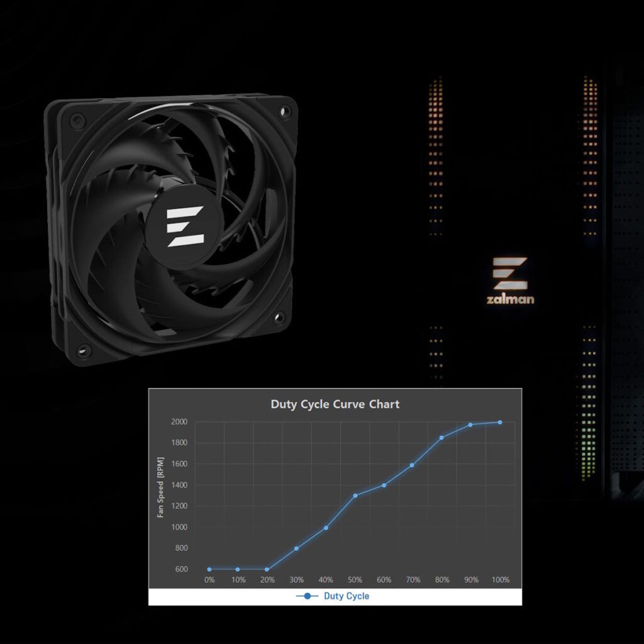The height and width of the screenshot is (644, 644).
Task: Click the 70% data point on curve
Action: click(412, 465)
